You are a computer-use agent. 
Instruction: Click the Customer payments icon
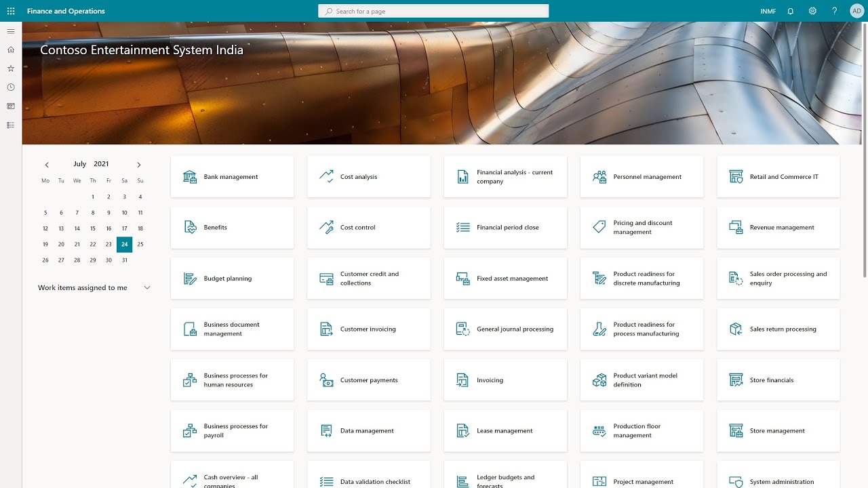pyautogui.click(x=326, y=380)
